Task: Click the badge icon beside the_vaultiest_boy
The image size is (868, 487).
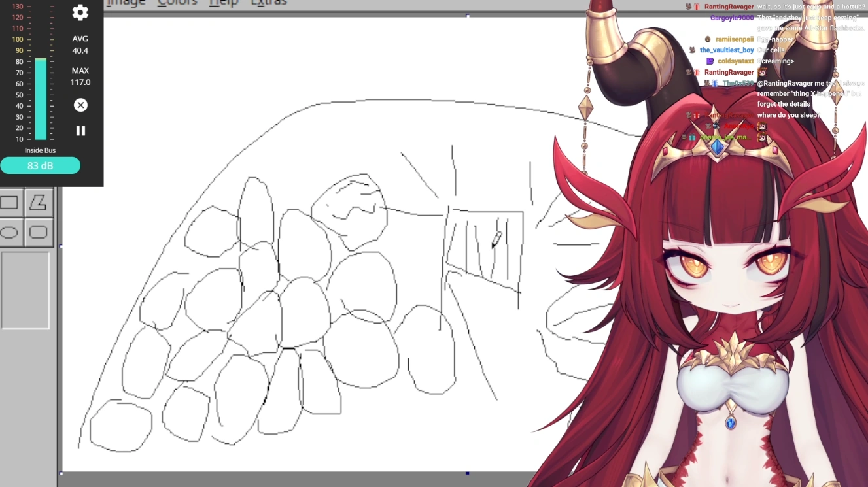Action: (693, 50)
